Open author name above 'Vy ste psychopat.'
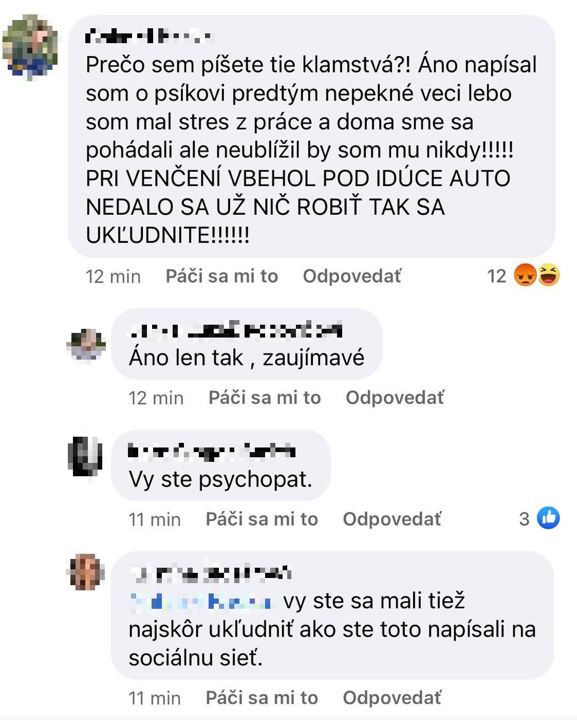 pyautogui.click(x=212, y=451)
